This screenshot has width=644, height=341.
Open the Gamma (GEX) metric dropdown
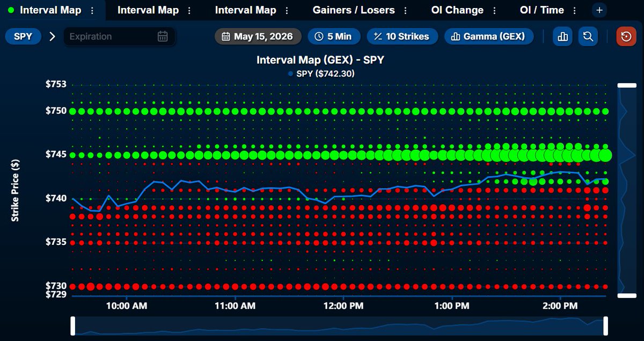coord(488,37)
